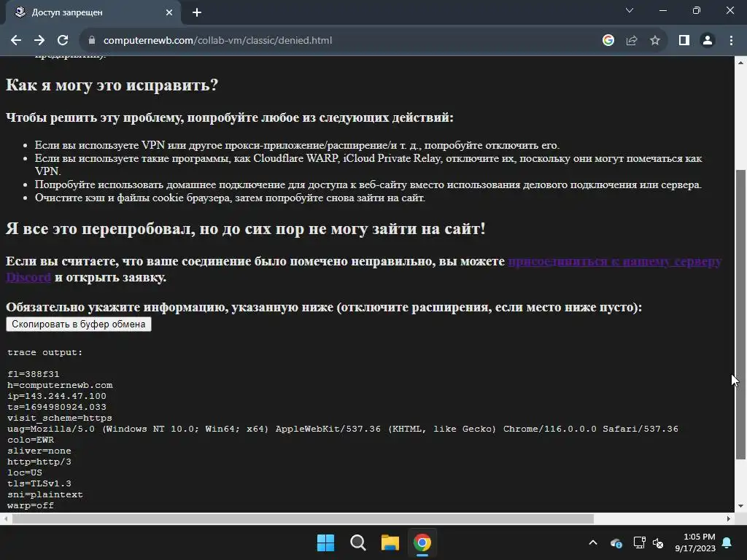Screen dimensions: 747x560
Task: Click the ip=143.244.47.100 trace line
Action: point(57,396)
